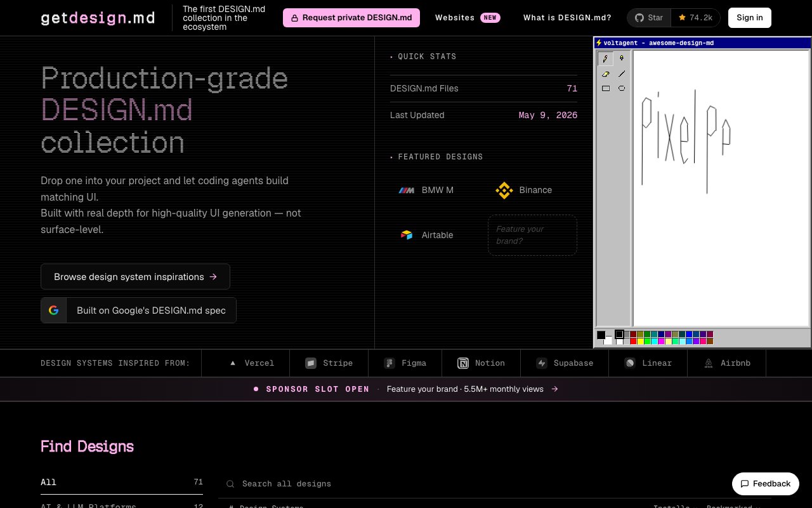
Task: Click the QUICK STATS heading
Action: (427, 57)
